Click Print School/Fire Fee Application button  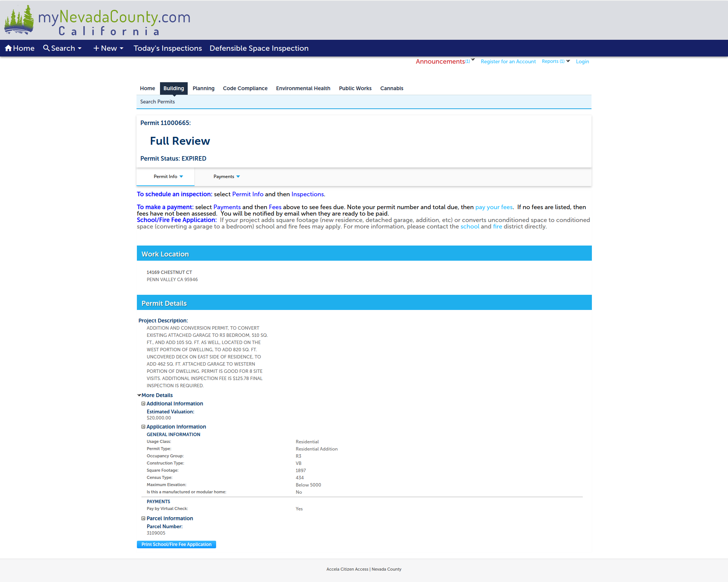pos(176,544)
